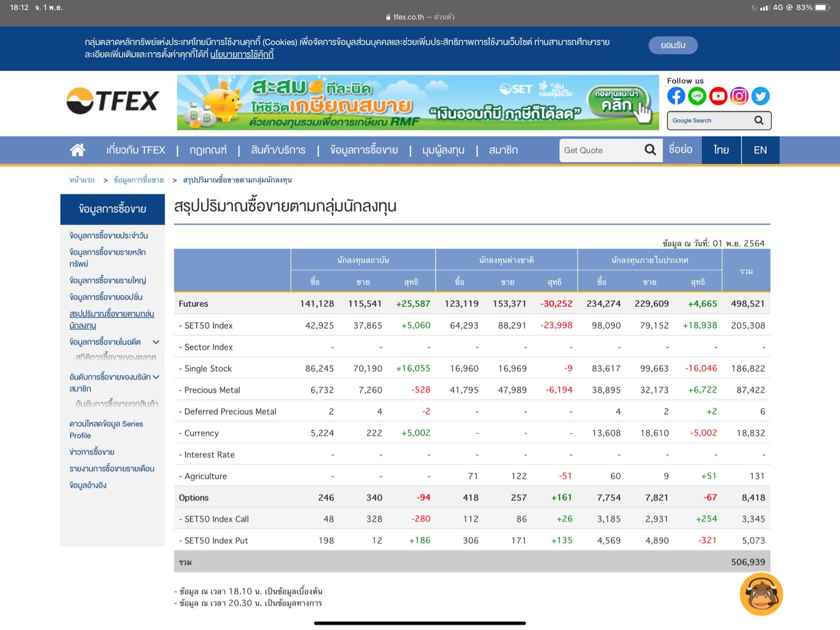Open ข้อมูลการซื้อขายประจำวัน in sidebar

(109, 236)
